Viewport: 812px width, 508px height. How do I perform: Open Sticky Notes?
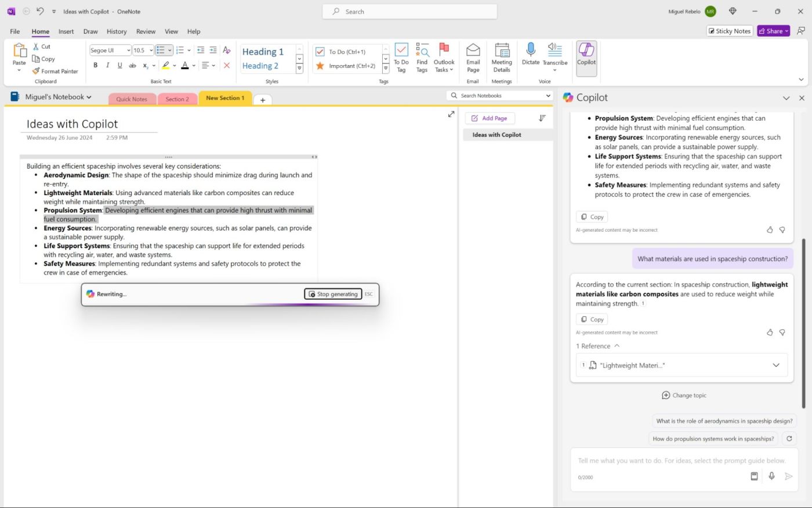coord(730,31)
